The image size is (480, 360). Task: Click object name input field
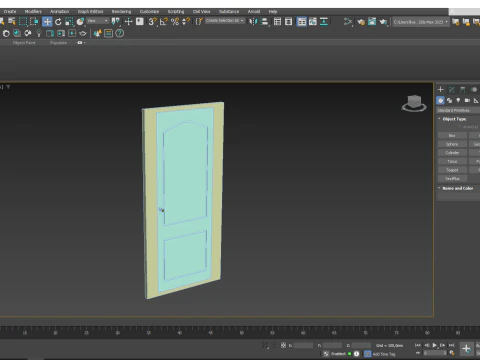pos(459,197)
